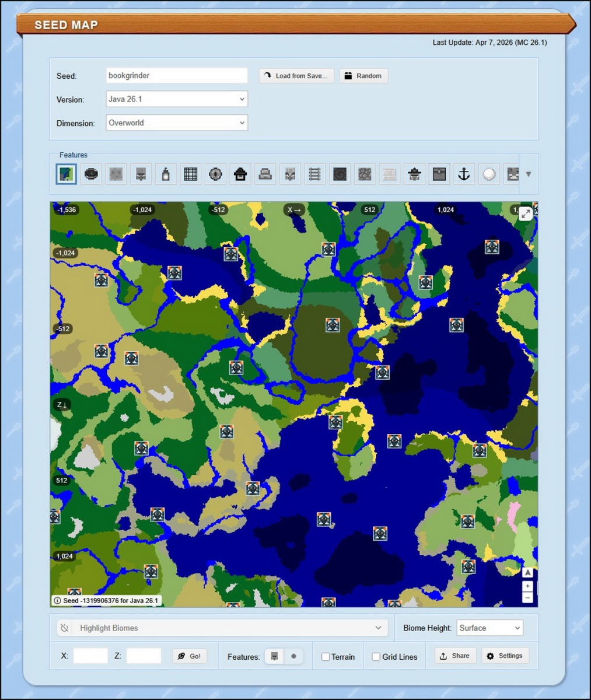Viewport: 591px width, 700px height.
Task: Click the witch hut potion bottle icon
Action: tap(166, 174)
